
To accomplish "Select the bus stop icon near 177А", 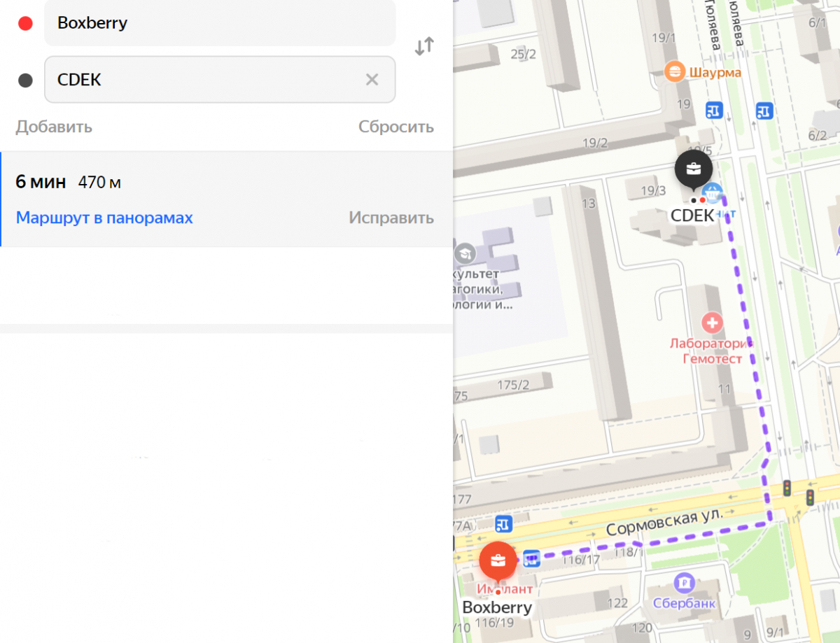I will pyautogui.click(x=503, y=523).
